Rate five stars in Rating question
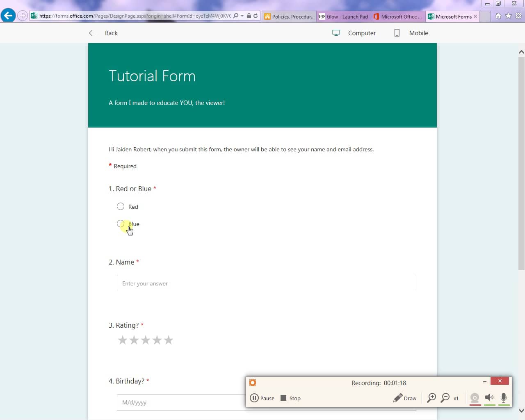The width and height of the screenshot is (525, 420). click(169, 340)
